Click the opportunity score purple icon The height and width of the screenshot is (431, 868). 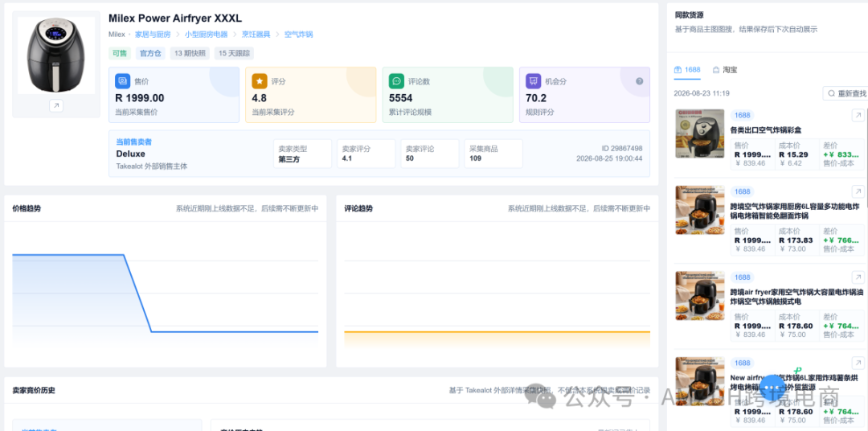pyautogui.click(x=533, y=81)
